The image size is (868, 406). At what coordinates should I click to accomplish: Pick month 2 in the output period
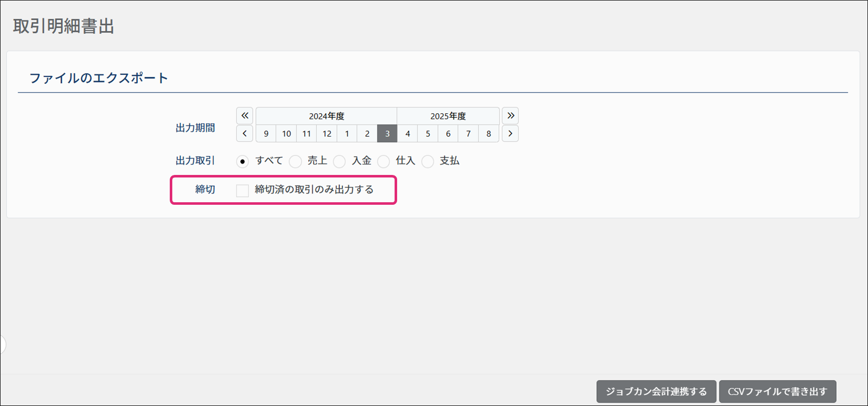[x=367, y=133]
